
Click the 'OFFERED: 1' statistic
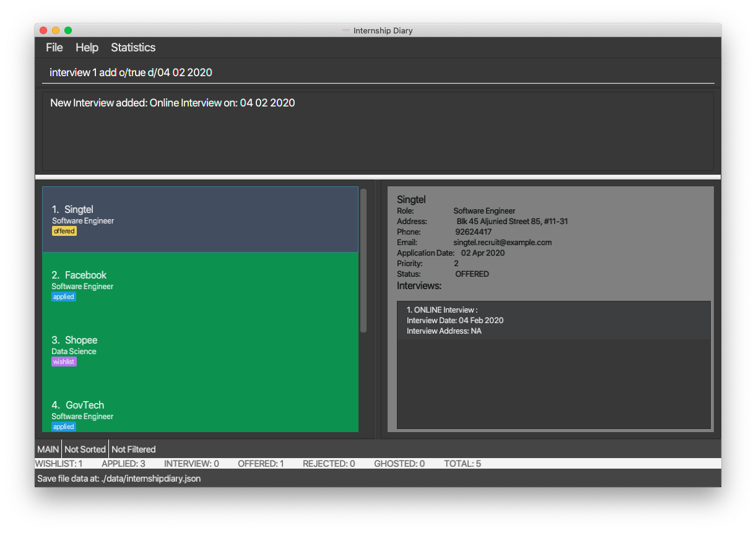point(261,463)
